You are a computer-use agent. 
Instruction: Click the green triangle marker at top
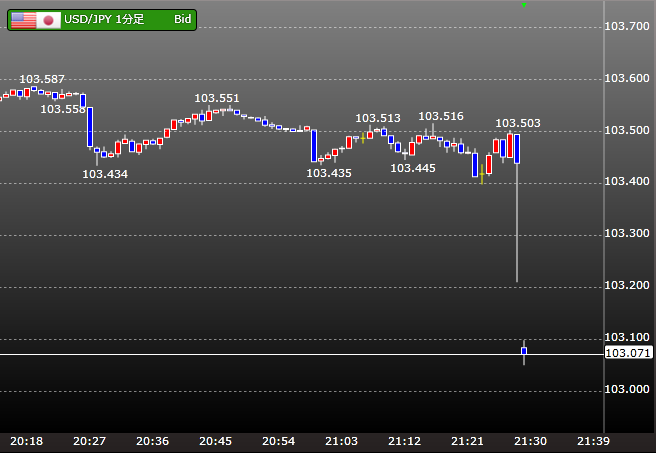click(524, 5)
